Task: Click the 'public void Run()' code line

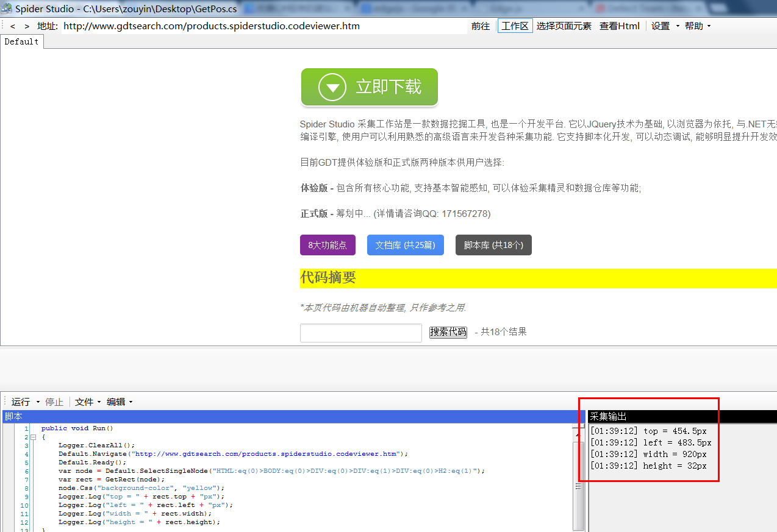Action: 77,428
